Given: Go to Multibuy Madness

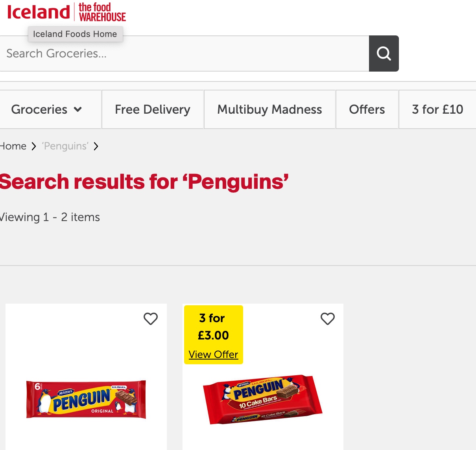Looking at the screenshot, I should 269,109.
